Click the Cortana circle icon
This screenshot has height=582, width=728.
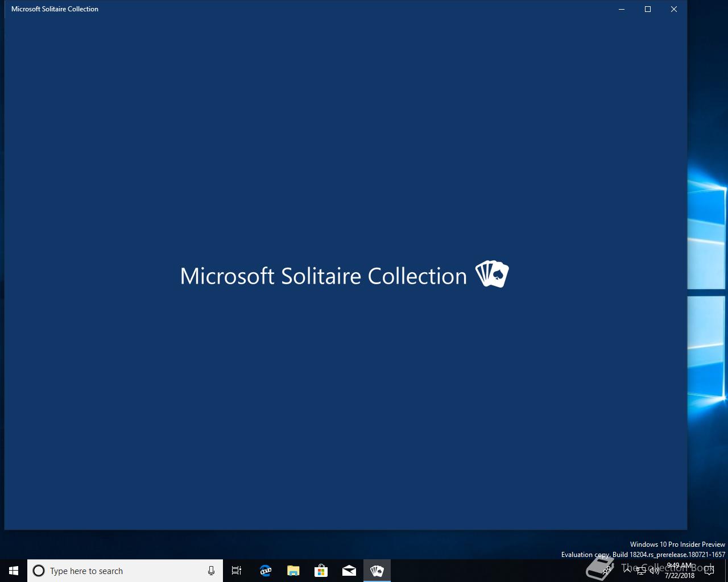pyautogui.click(x=39, y=571)
